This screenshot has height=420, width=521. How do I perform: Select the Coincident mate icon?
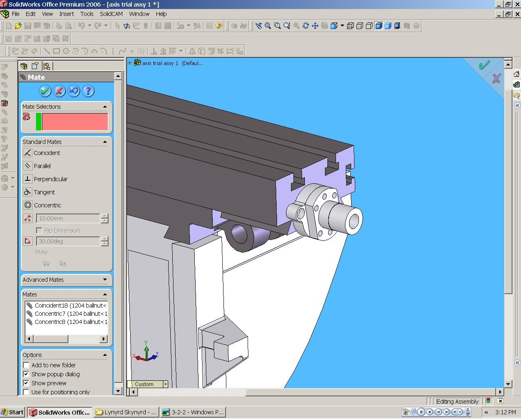tap(27, 153)
